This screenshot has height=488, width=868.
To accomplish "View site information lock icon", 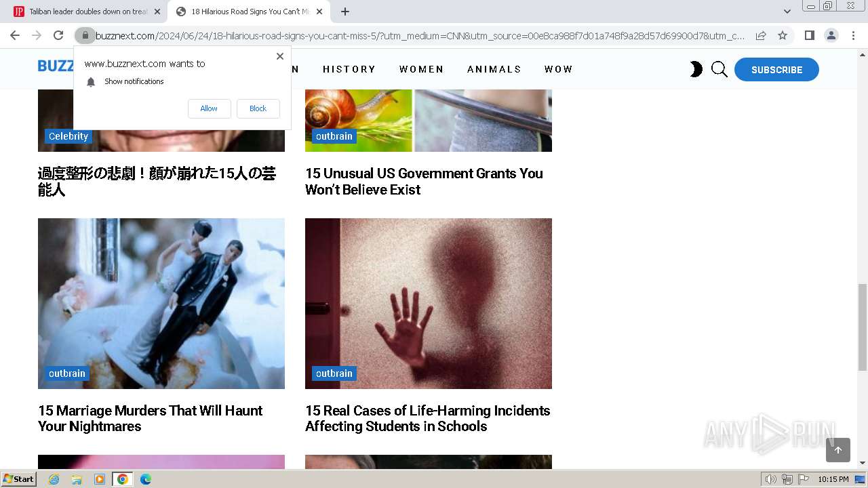I will tap(85, 35).
